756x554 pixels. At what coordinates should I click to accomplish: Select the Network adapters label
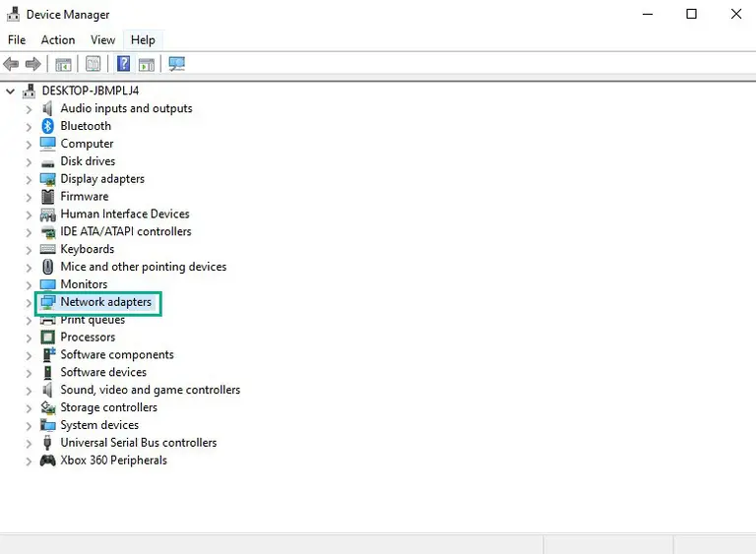[x=105, y=302]
